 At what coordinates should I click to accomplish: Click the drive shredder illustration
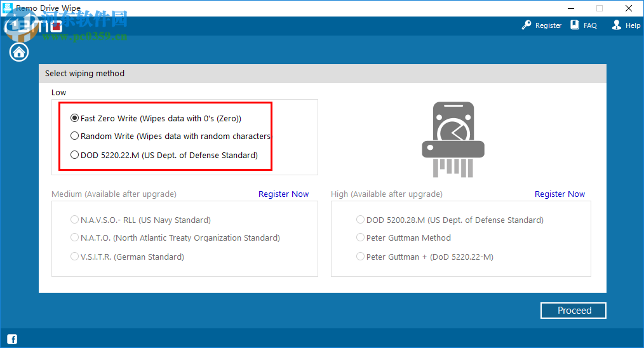pos(453,140)
